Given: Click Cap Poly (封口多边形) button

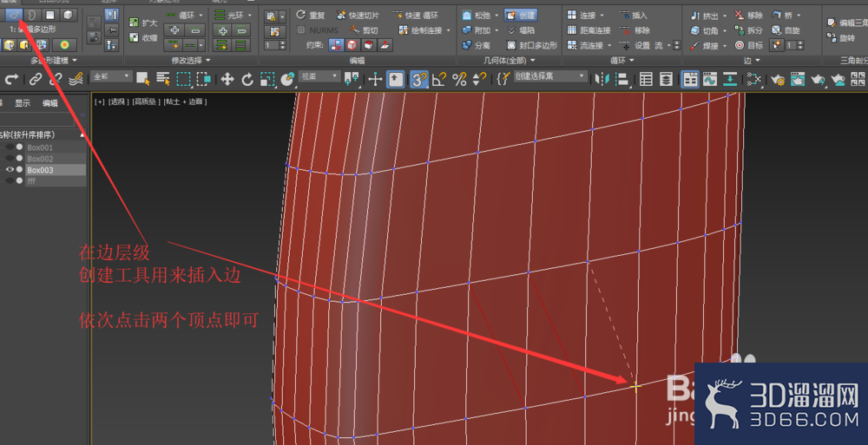Looking at the screenshot, I should click(x=531, y=45).
